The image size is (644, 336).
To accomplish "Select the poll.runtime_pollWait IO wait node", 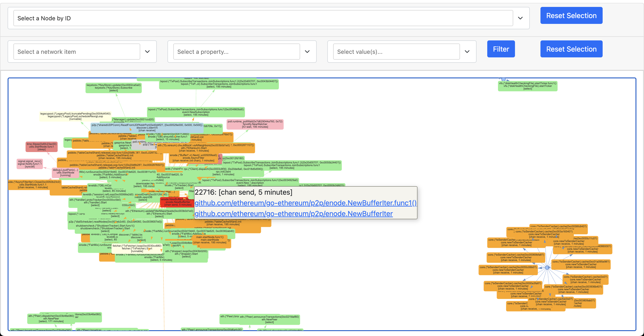I will pyautogui.click(x=255, y=124).
